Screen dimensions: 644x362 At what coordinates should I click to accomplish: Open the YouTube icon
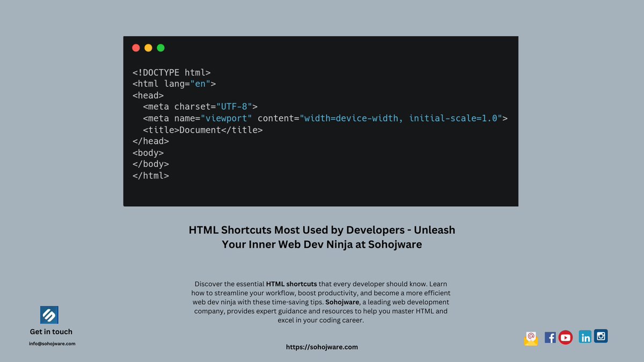point(566,337)
